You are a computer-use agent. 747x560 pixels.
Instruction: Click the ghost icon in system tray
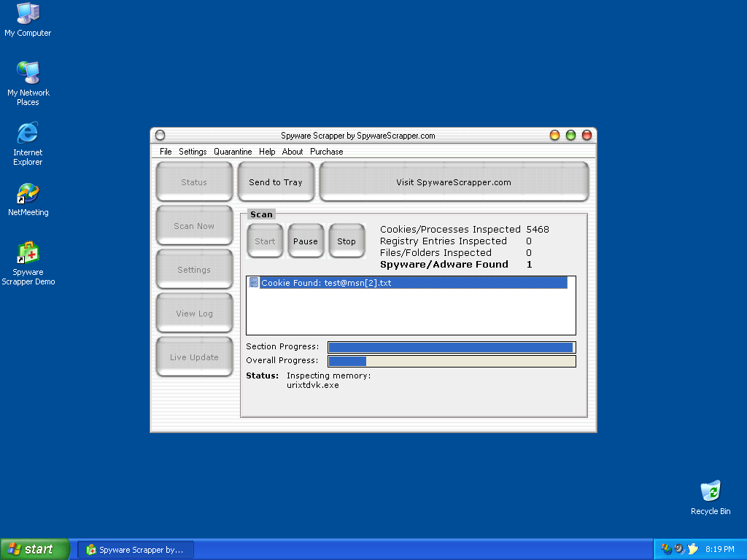693,549
